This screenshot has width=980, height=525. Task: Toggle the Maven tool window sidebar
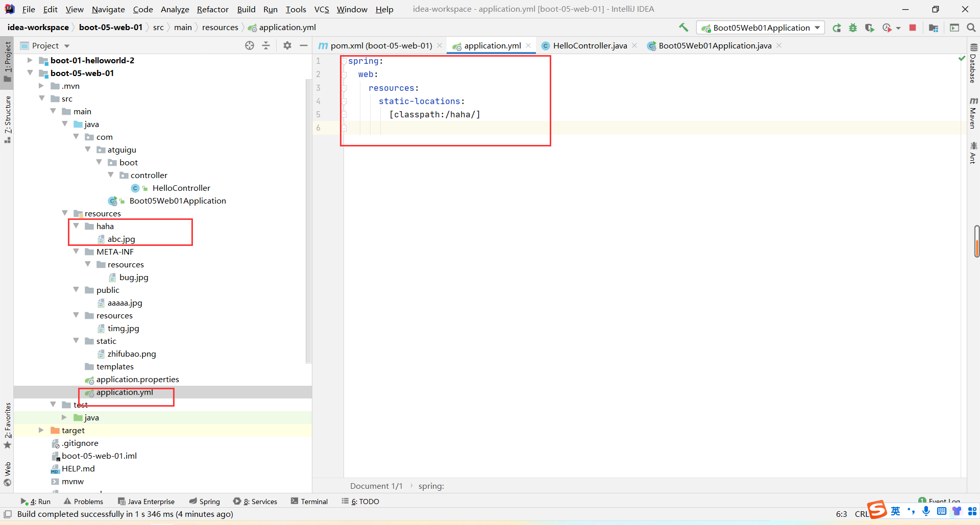tap(973, 113)
